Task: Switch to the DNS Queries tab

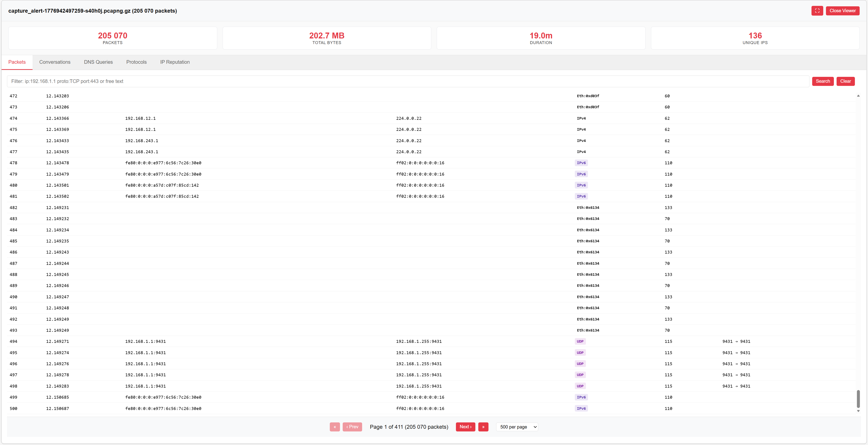Action: (x=98, y=62)
